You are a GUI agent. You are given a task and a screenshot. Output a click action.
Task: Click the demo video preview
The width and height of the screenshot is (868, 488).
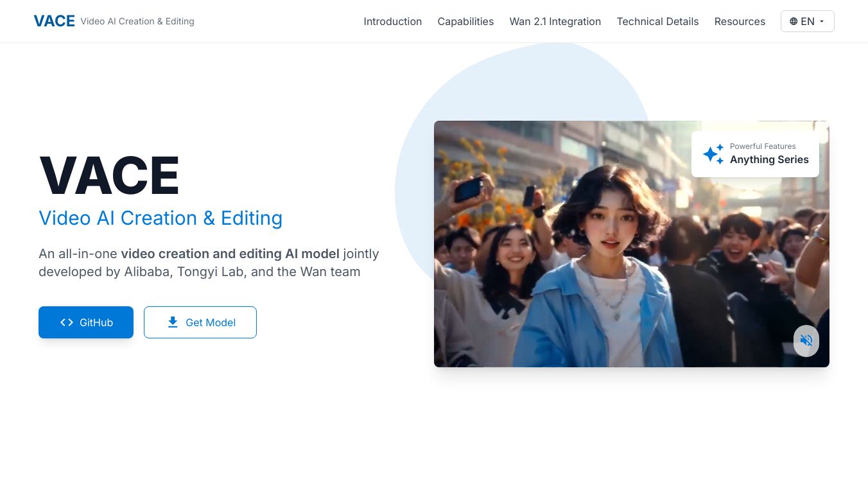[x=610, y=257]
